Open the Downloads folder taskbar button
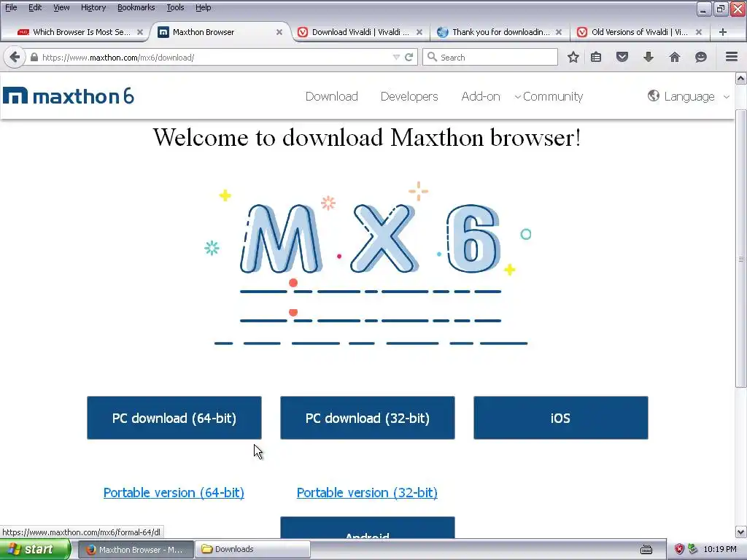The width and height of the screenshot is (747, 560). pyautogui.click(x=252, y=550)
